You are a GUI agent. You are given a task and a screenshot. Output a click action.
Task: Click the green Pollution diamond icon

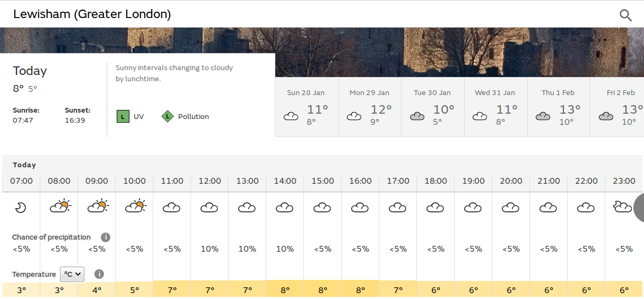click(x=168, y=116)
